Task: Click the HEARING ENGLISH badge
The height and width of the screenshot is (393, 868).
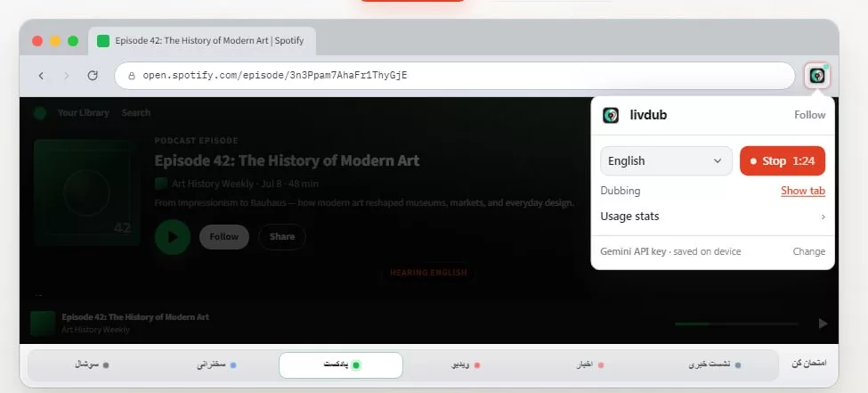Action: (428, 273)
